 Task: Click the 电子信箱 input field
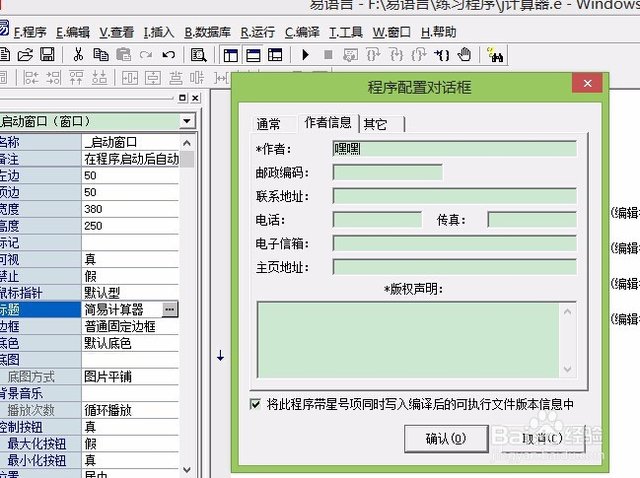pos(454,243)
